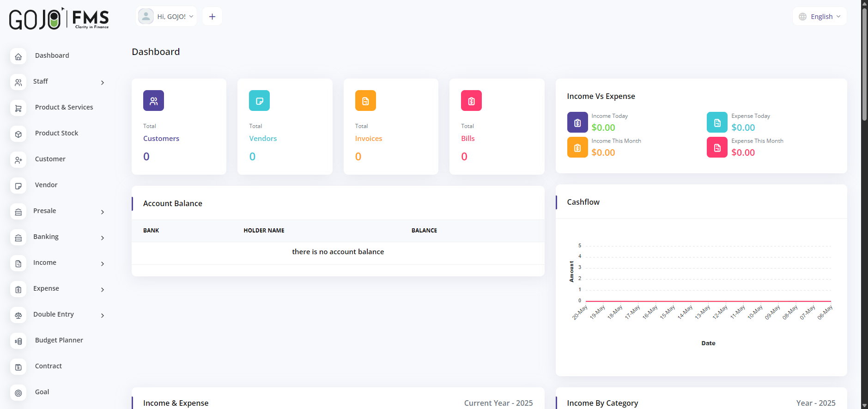Go to Product & Services page
The height and width of the screenshot is (409, 868).
[64, 107]
